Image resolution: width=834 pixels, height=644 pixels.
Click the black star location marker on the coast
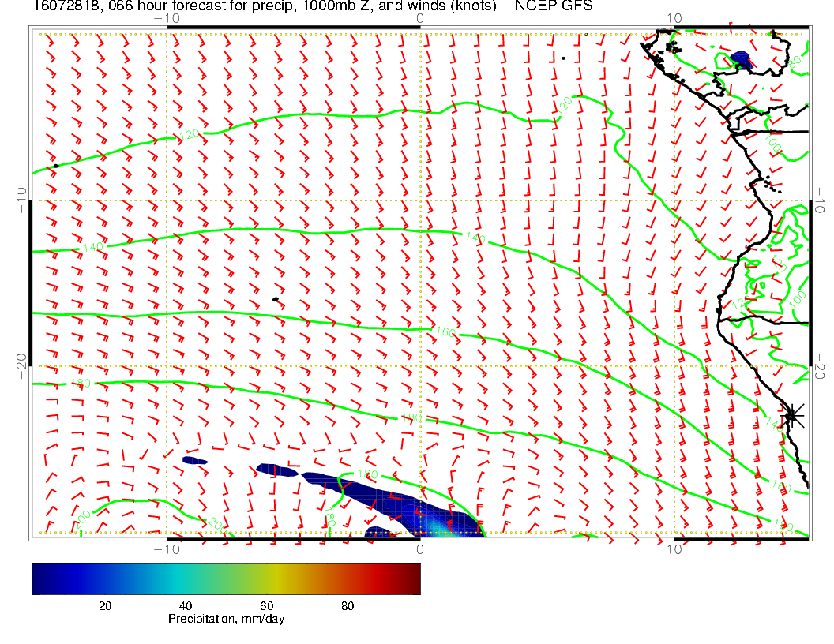tap(792, 414)
